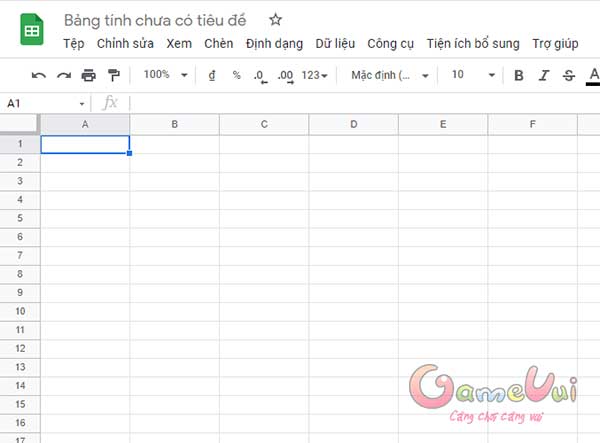Toggle Strikethrough formatting

[x=569, y=75]
